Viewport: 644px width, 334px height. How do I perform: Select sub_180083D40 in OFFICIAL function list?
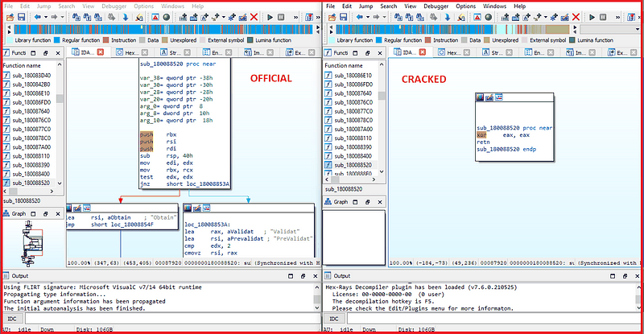click(31, 76)
